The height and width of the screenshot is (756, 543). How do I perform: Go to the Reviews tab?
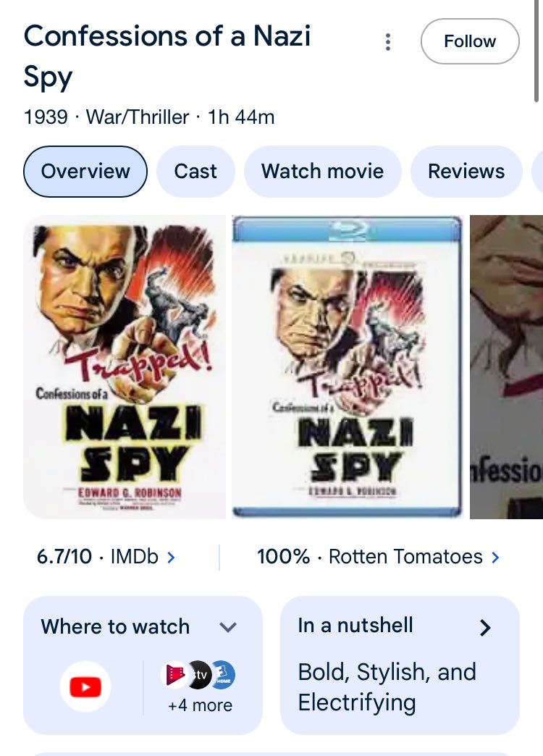(x=466, y=172)
